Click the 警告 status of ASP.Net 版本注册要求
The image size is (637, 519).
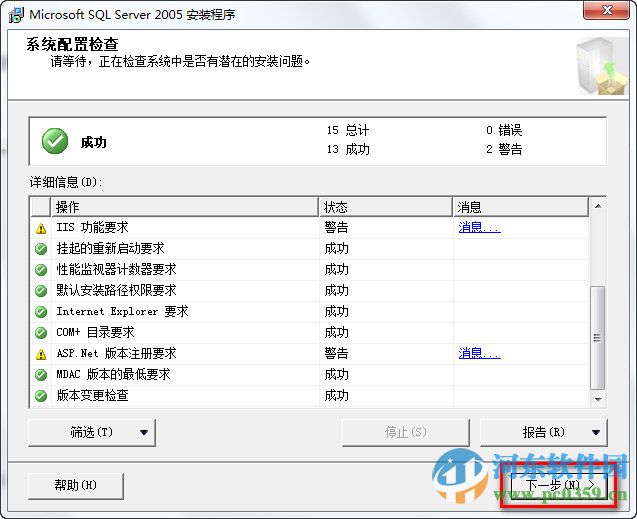click(336, 353)
